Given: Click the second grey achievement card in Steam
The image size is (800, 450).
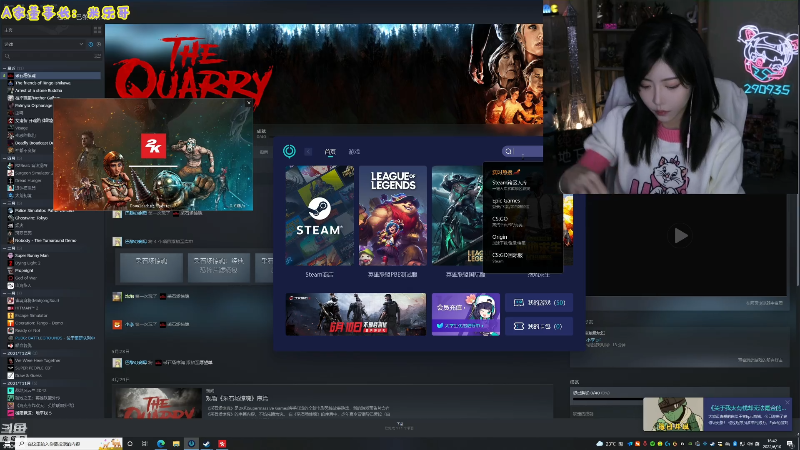Looking at the screenshot, I should tap(218, 267).
